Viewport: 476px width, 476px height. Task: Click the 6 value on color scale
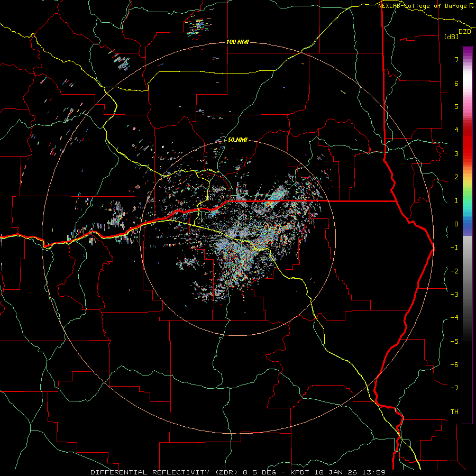[x=456, y=83]
